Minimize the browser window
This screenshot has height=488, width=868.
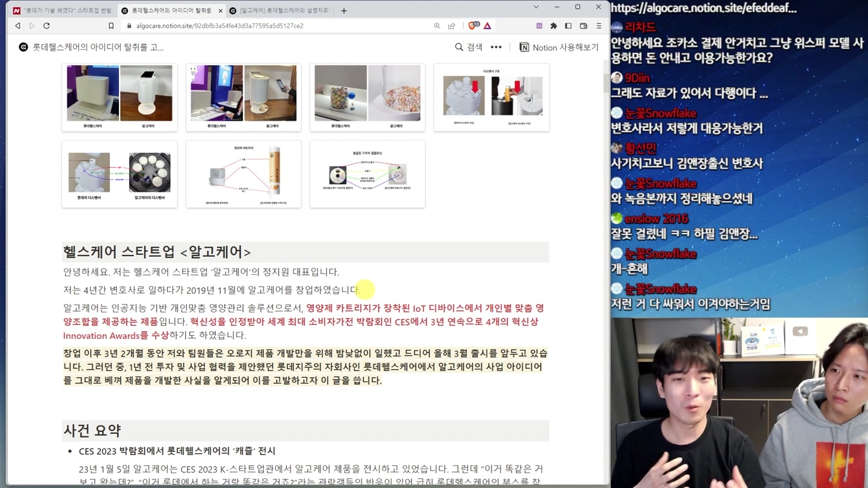tap(557, 7)
